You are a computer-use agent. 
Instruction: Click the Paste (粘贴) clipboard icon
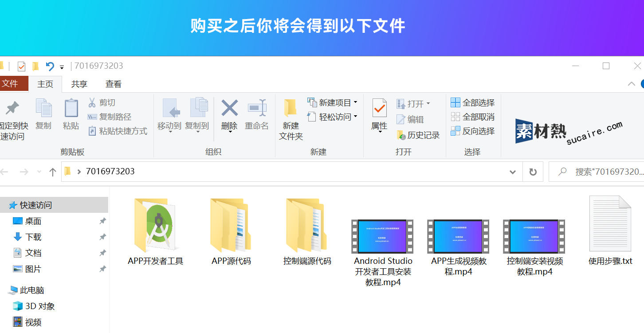(71, 108)
